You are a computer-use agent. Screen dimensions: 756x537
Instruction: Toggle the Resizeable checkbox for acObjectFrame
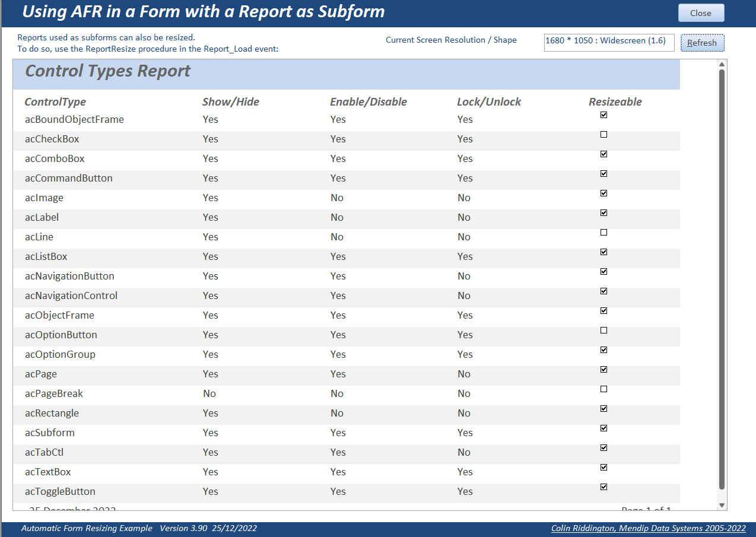click(x=603, y=311)
